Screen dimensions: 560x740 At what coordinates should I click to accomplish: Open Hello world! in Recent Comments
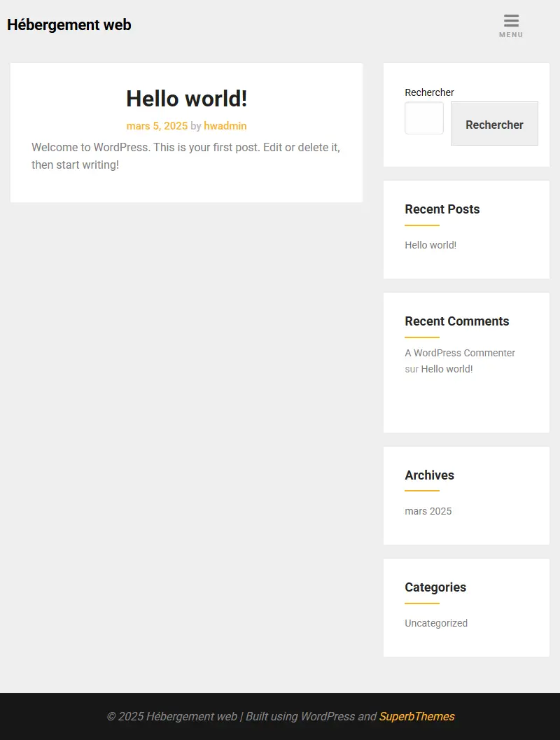[447, 369]
